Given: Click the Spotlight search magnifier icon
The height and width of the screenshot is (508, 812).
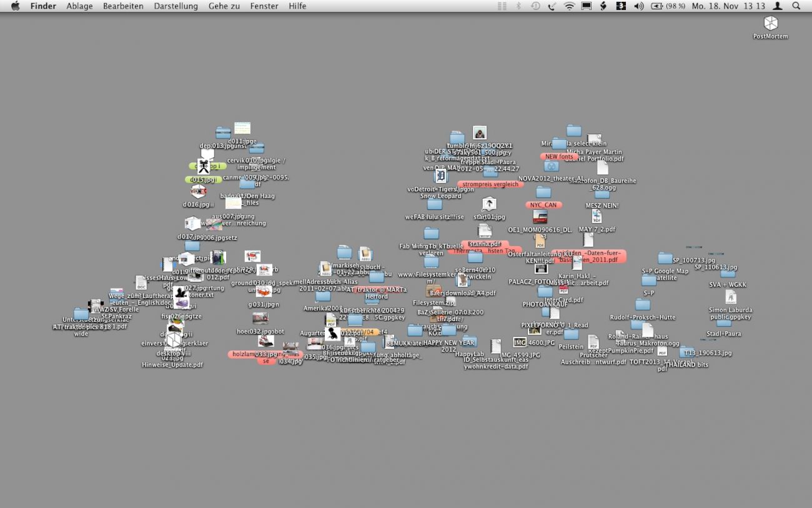Looking at the screenshot, I should pos(796,6).
